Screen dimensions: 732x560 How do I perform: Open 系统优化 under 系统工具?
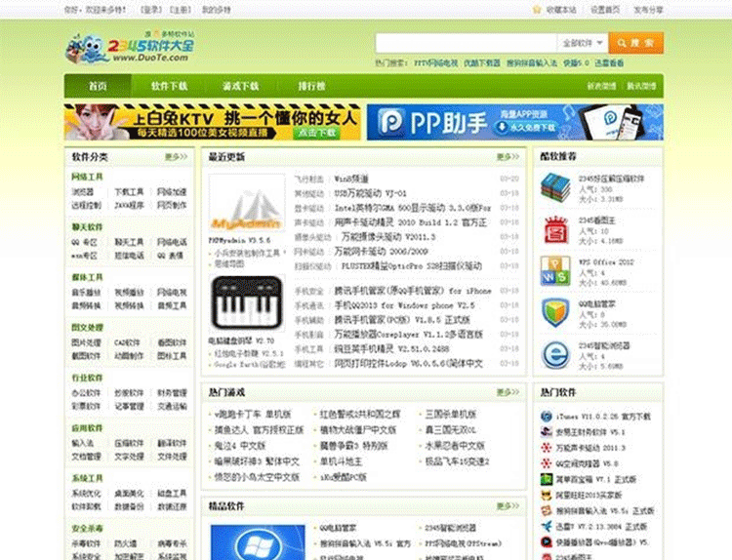pos(86,494)
